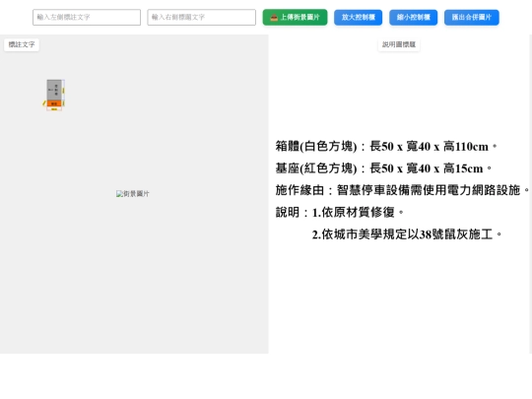Select the orange base block of the cabinet

[x=54, y=103]
